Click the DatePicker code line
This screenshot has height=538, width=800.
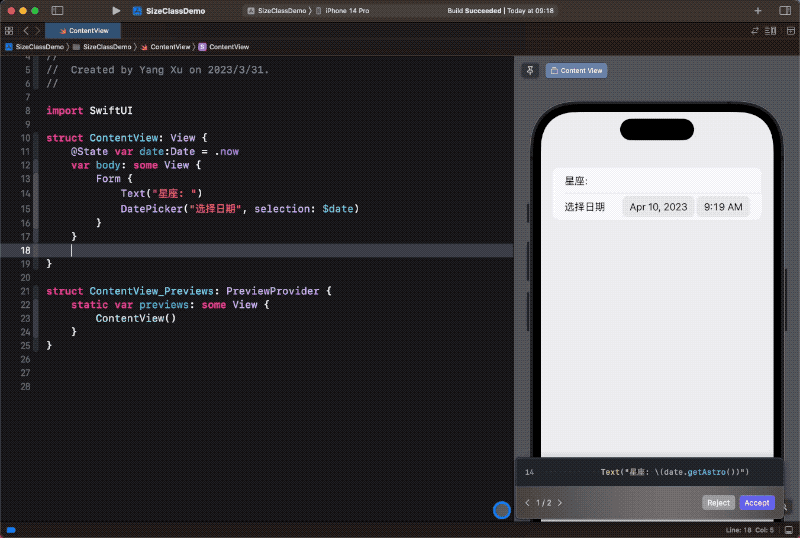coord(240,209)
